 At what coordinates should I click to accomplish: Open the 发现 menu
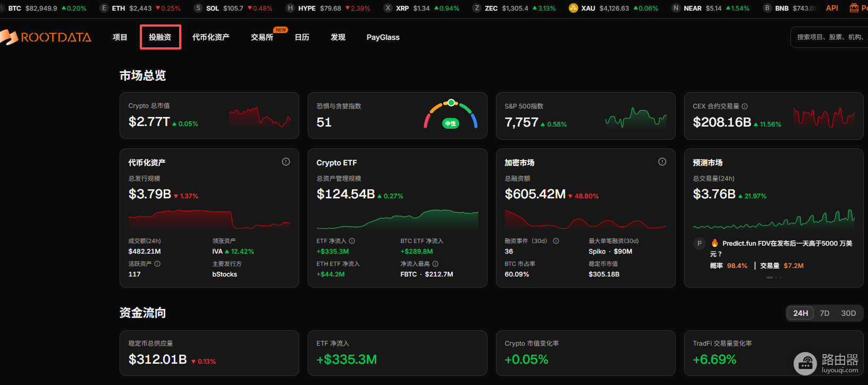(x=338, y=37)
